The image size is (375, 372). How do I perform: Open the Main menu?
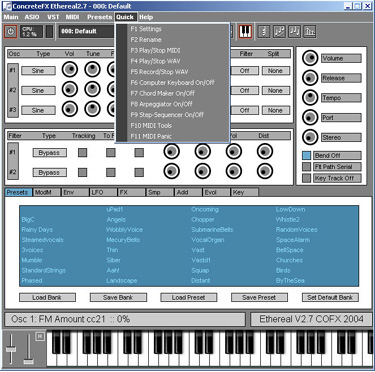point(11,17)
